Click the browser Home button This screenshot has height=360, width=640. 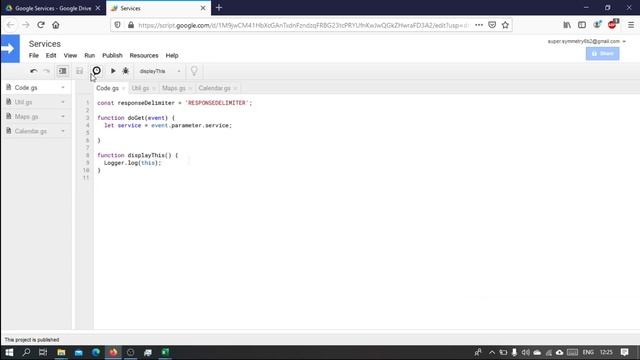(x=56, y=25)
